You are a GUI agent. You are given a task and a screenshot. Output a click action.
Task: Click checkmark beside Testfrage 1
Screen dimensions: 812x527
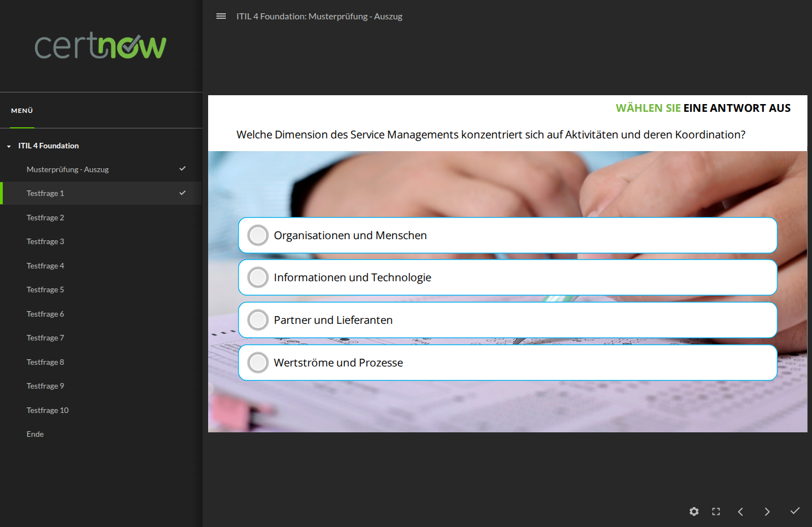coord(182,193)
